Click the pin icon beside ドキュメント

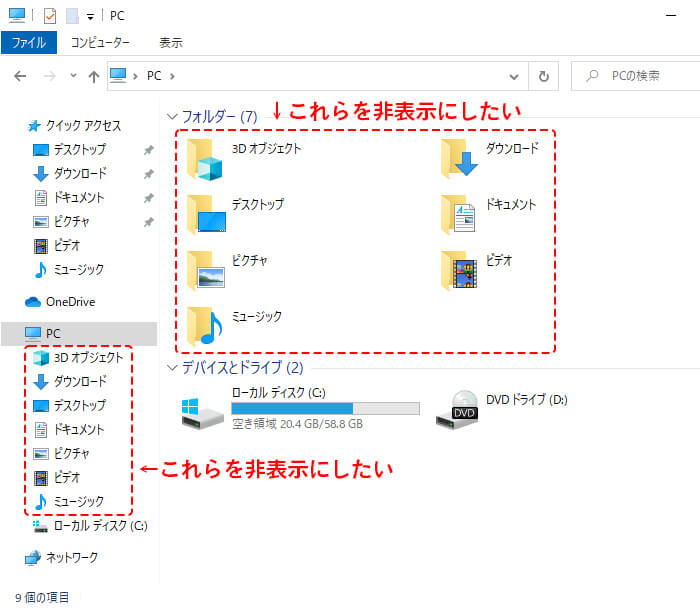pos(149,198)
